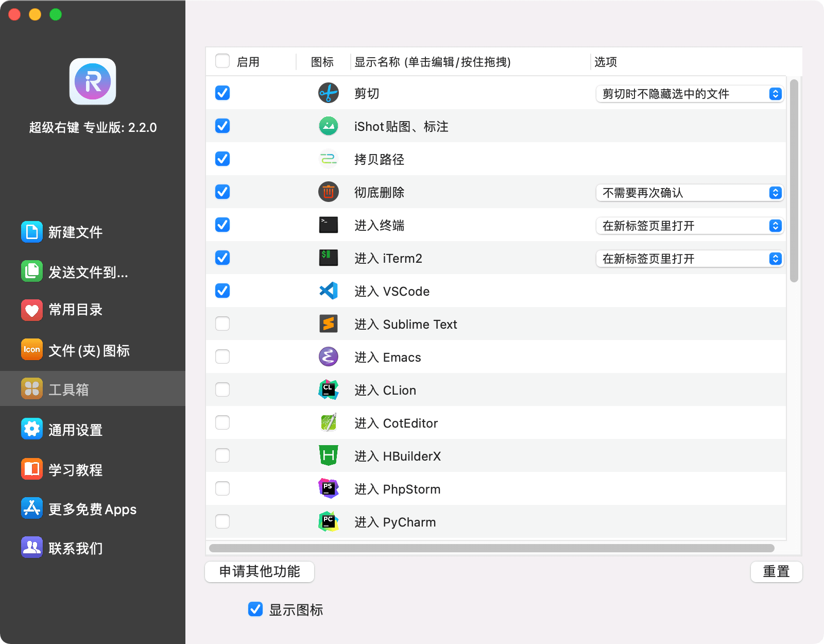Uncheck the 进入 VSCode checkbox
Screen dimensions: 824x644
click(x=222, y=291)
